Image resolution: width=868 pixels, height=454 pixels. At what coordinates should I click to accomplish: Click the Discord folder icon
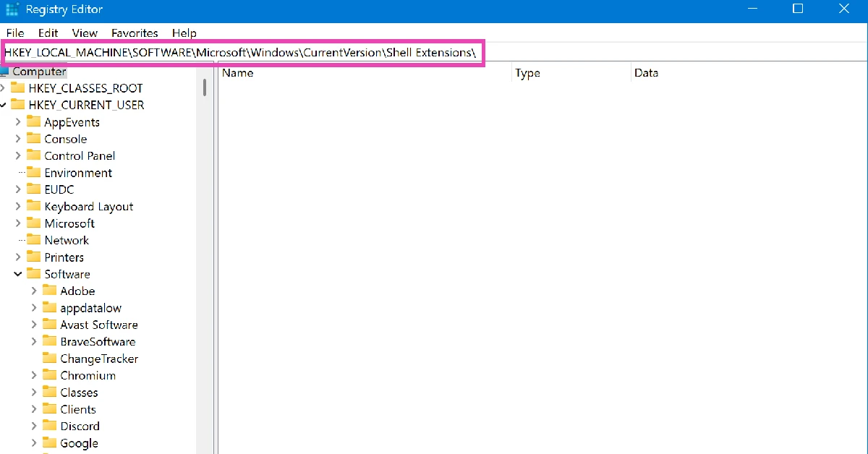click(x=49, y=426)
